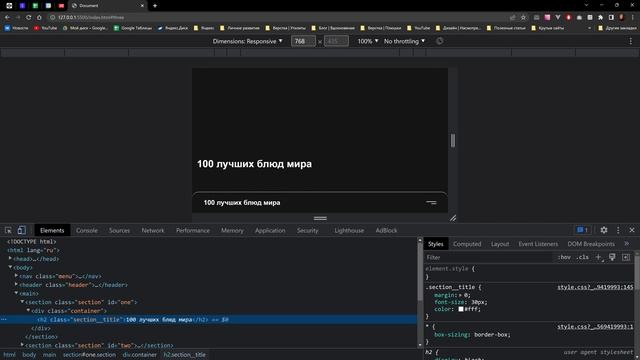Select div.container in breadcrumb bar
The height and width of the screenshot is (360, 640).
point(140,355)
